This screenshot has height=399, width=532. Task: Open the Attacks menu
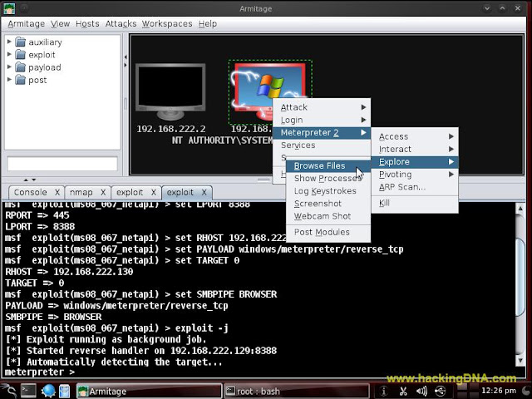[121, 24]
